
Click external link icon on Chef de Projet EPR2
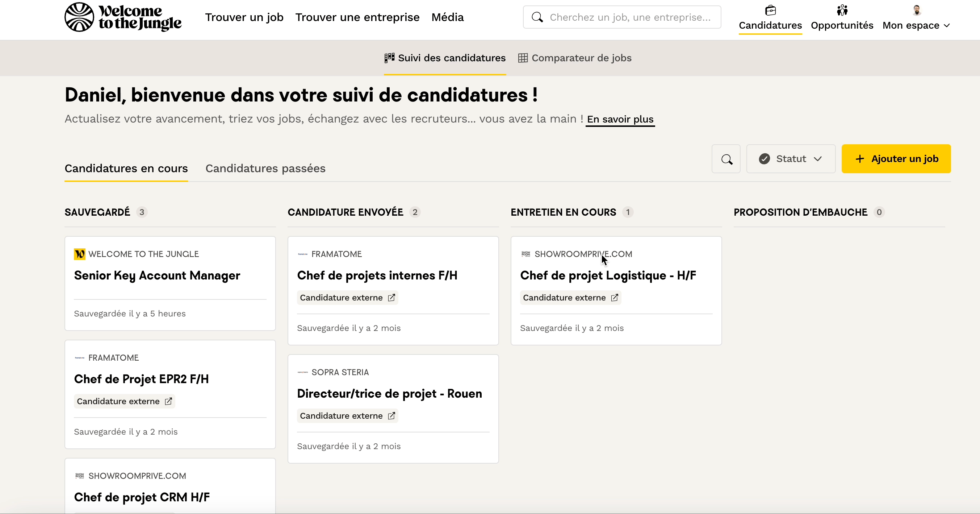[x=168, y=401]
